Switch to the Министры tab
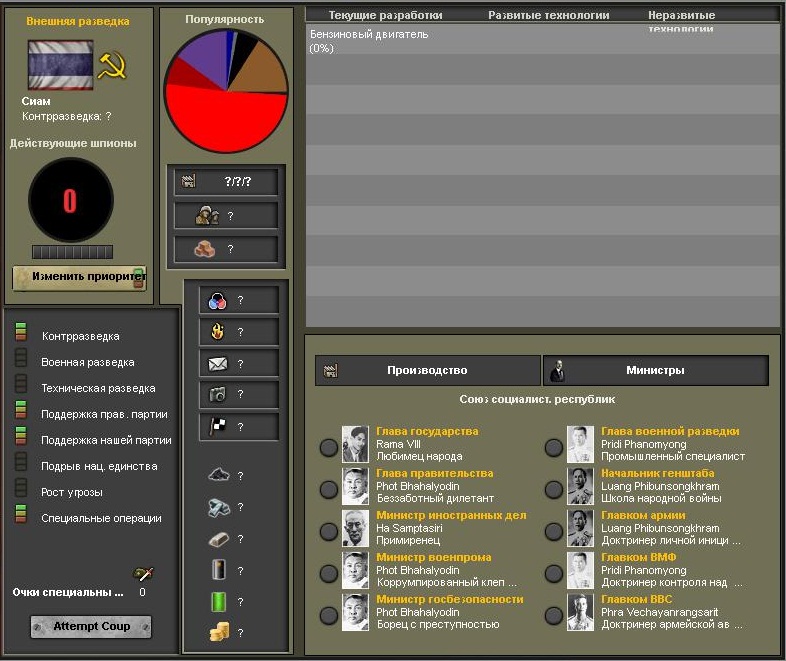Image resolution: width=786 pixels, height=661 pixels. pyautogui.click(x=655, y=370)
